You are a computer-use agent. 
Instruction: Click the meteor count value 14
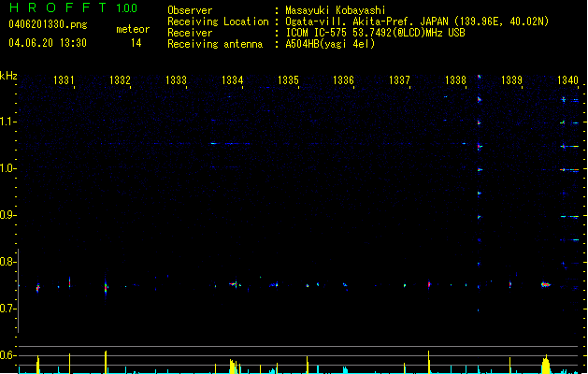click(x=136, y=43)
